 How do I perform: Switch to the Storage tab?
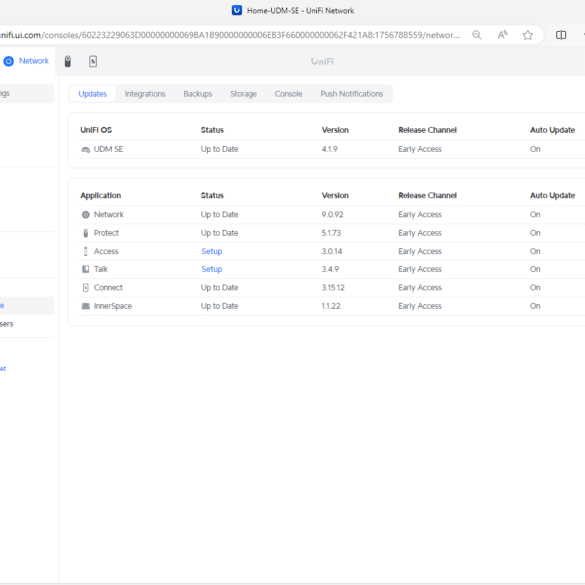pos(243,94)
